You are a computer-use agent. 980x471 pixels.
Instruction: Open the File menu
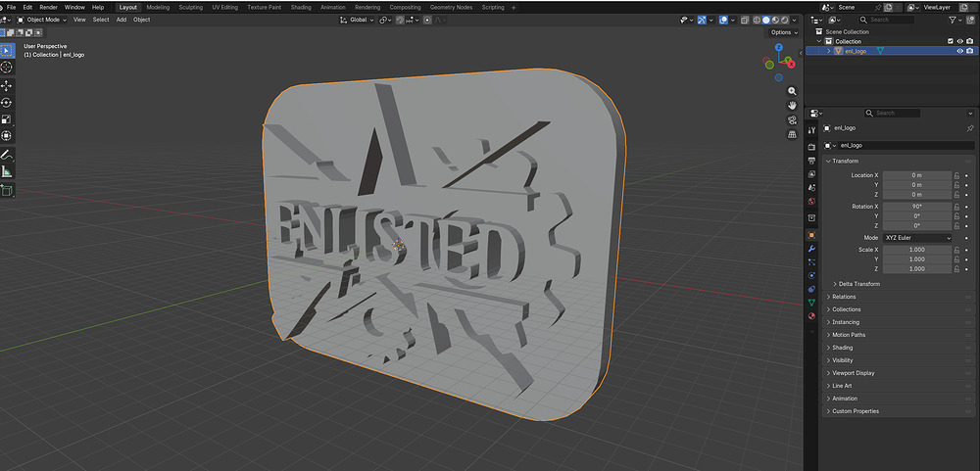[11, 8]
